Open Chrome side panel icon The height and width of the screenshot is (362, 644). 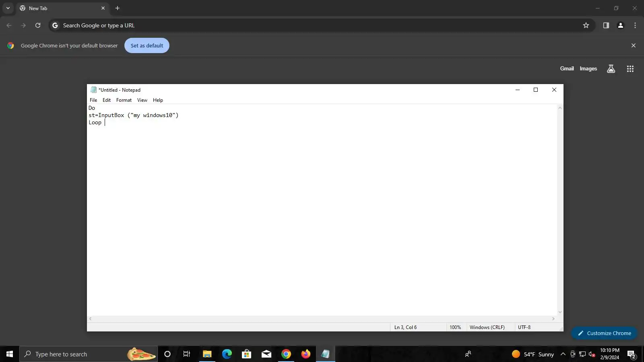[606, 25]
